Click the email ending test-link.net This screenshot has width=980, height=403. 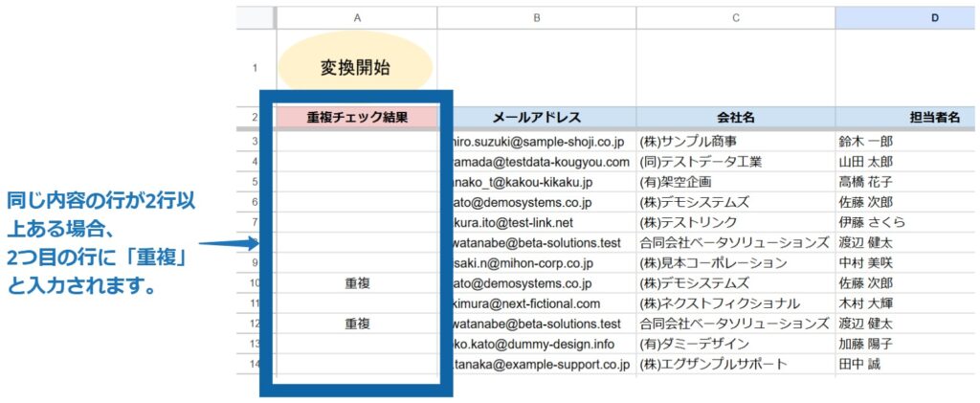513,222
